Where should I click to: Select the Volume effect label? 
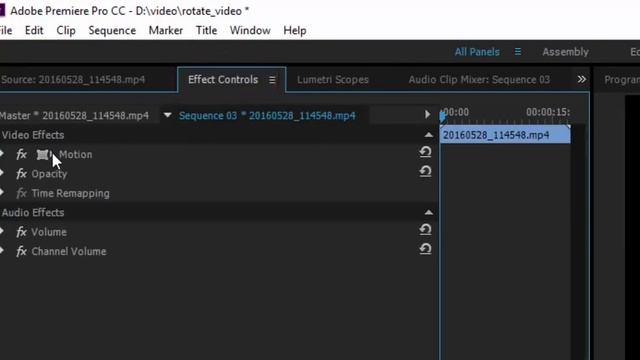[x=49, y=232]
